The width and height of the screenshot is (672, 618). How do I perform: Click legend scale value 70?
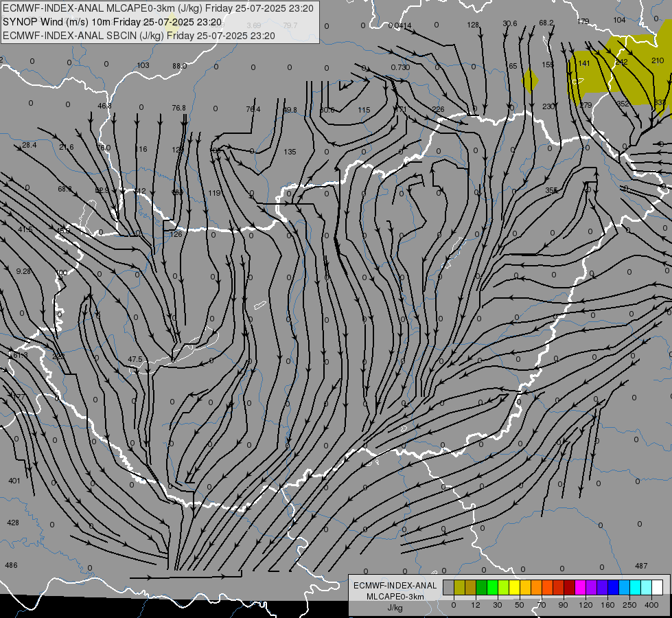point(541,605)
